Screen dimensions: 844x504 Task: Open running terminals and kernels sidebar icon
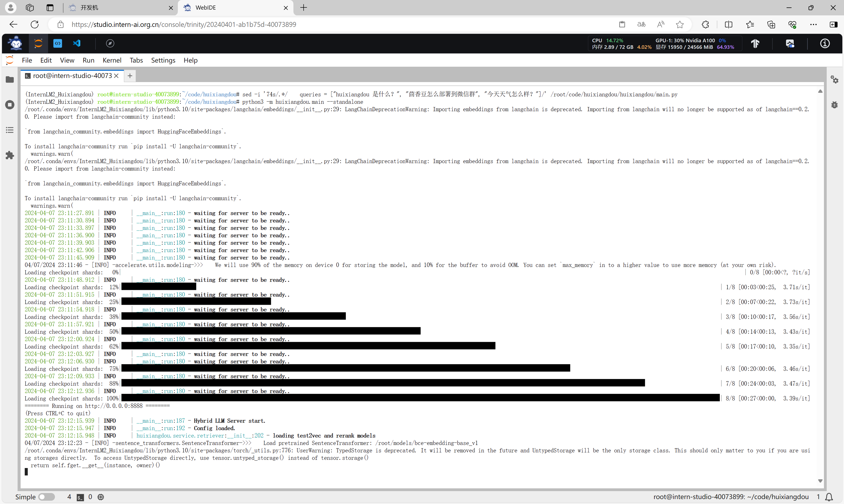coord(10,105)
